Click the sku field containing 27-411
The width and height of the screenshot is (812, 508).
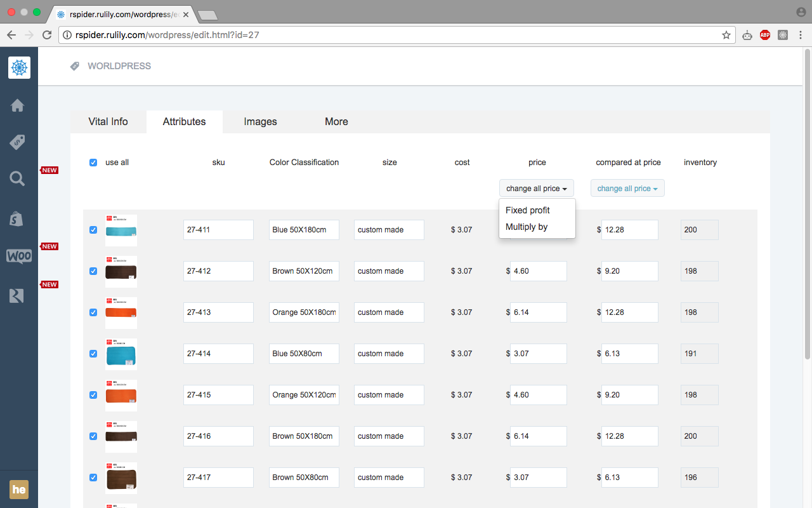coord(218,230)
